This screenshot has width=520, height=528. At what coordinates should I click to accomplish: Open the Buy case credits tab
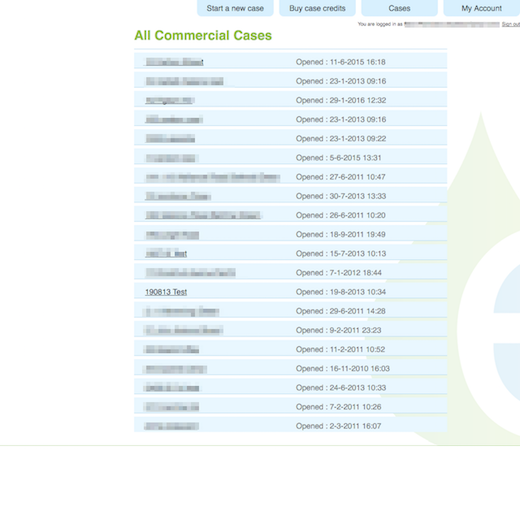[317, 8]
